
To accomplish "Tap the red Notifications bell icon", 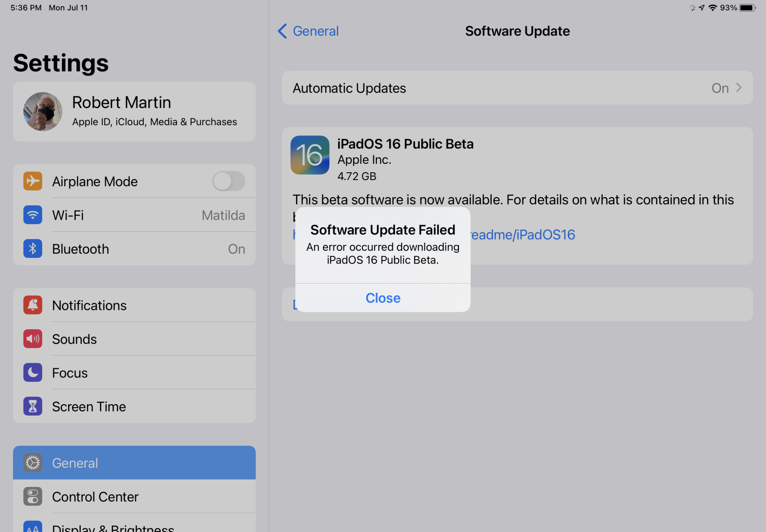I will click(x=33, y=305).
